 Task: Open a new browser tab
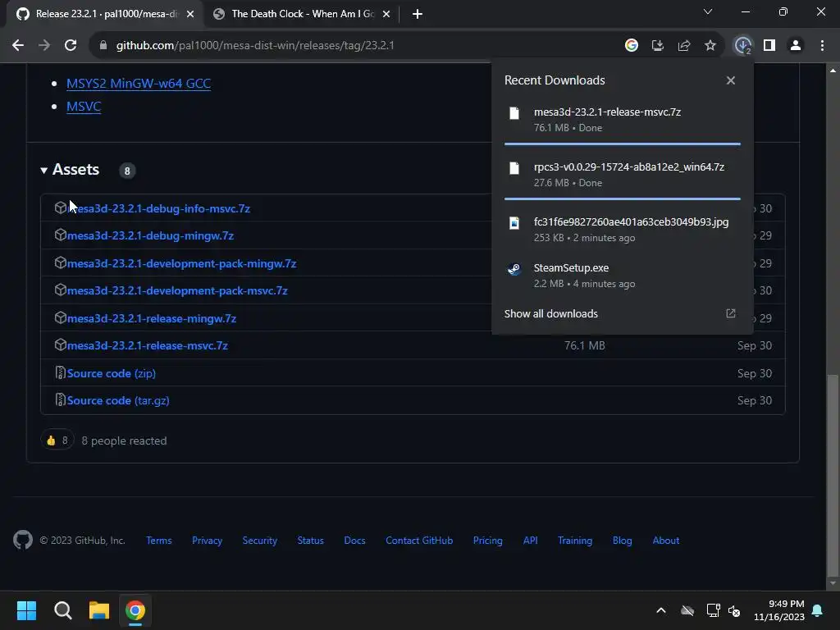418,15
